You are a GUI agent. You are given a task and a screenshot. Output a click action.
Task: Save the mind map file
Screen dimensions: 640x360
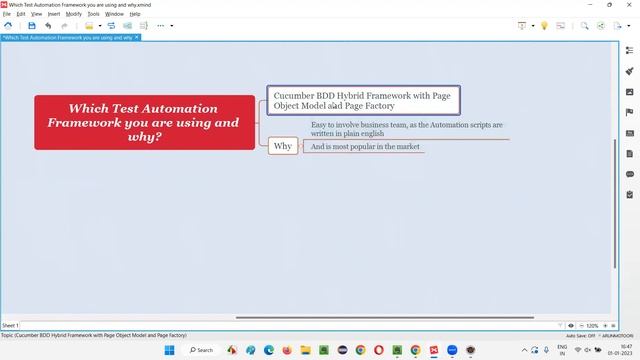pos(32,26)
